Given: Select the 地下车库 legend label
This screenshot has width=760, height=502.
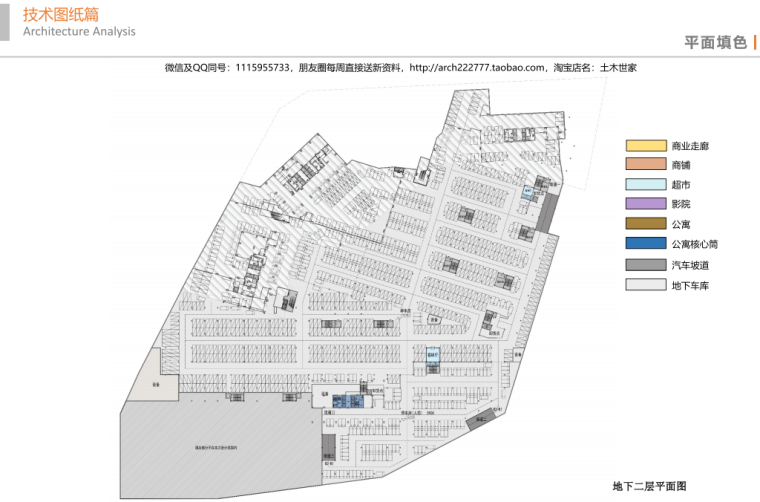Looking at the screenshot, I should (690, 286).
